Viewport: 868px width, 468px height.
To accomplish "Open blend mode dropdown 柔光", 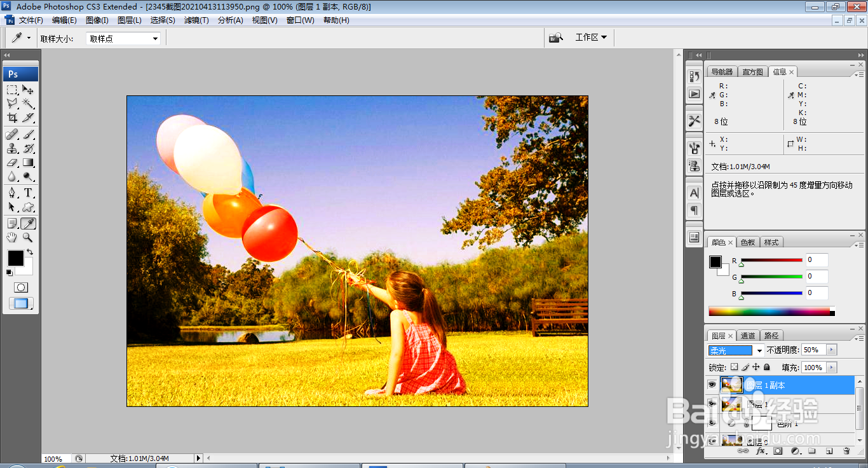I will point(736,350).
